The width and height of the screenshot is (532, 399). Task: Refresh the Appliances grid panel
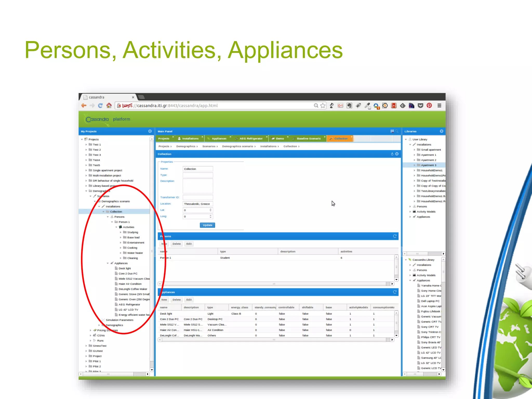click(x=395, y=292)
